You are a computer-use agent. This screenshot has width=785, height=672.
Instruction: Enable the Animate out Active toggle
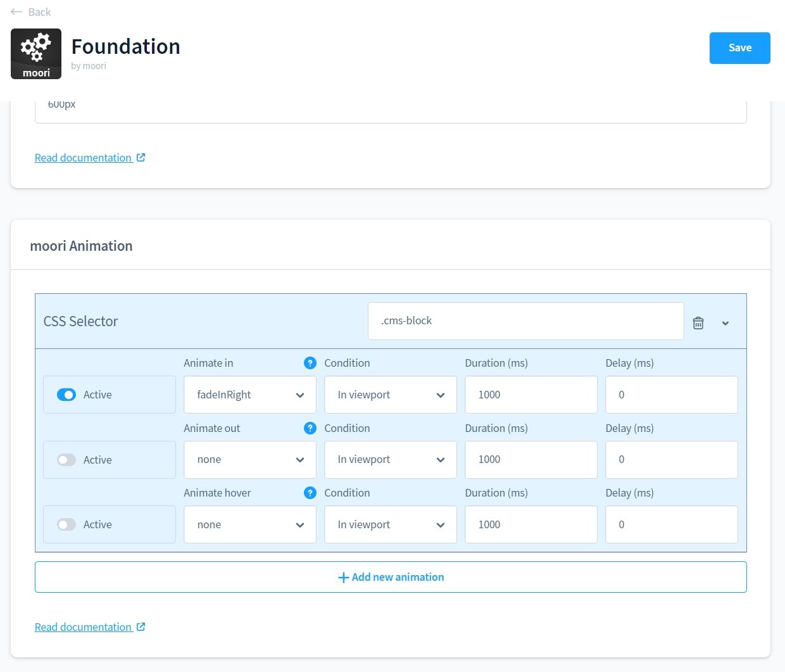click(66, 460)
